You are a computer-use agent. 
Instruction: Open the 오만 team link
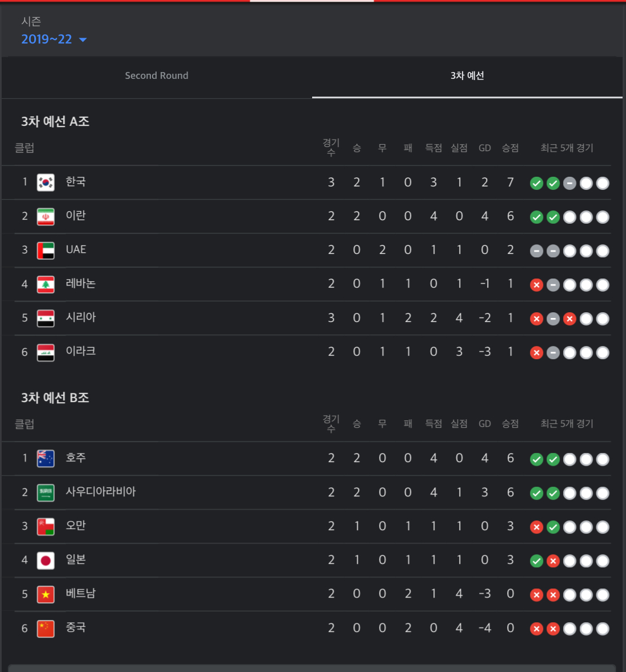click(76, 526)
